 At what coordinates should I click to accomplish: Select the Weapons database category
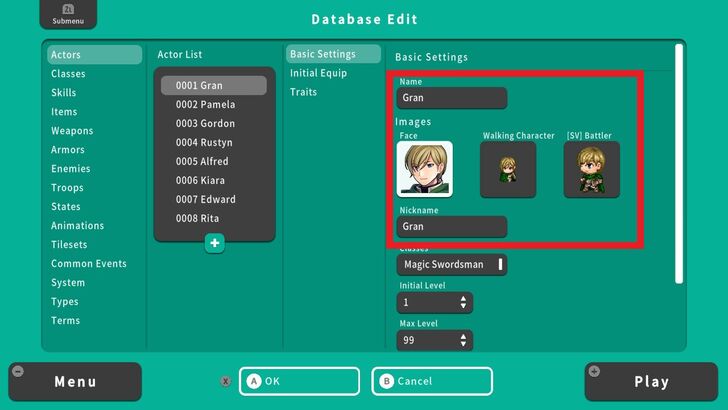coord(72,131)
